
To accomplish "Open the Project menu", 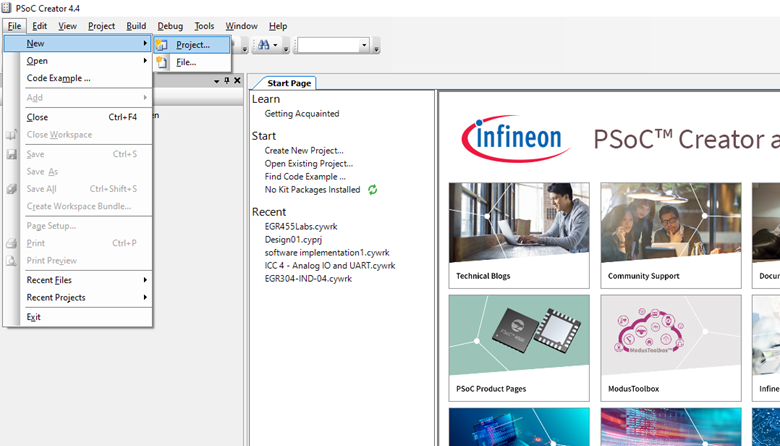I will point(101,26).
